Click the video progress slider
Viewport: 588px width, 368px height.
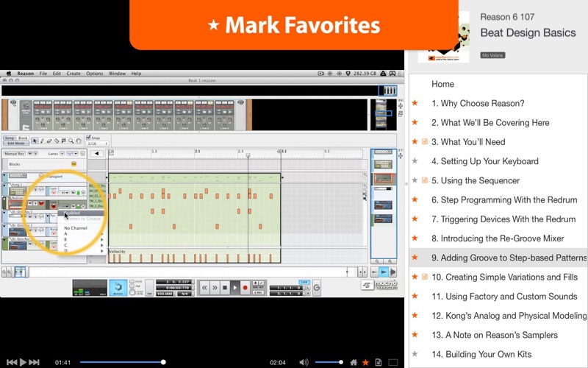[x=122, y=362]
